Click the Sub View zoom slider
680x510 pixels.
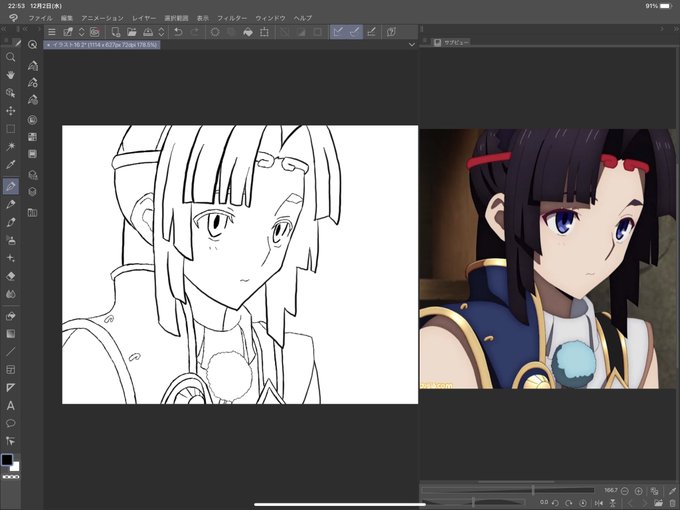(508, 490)
